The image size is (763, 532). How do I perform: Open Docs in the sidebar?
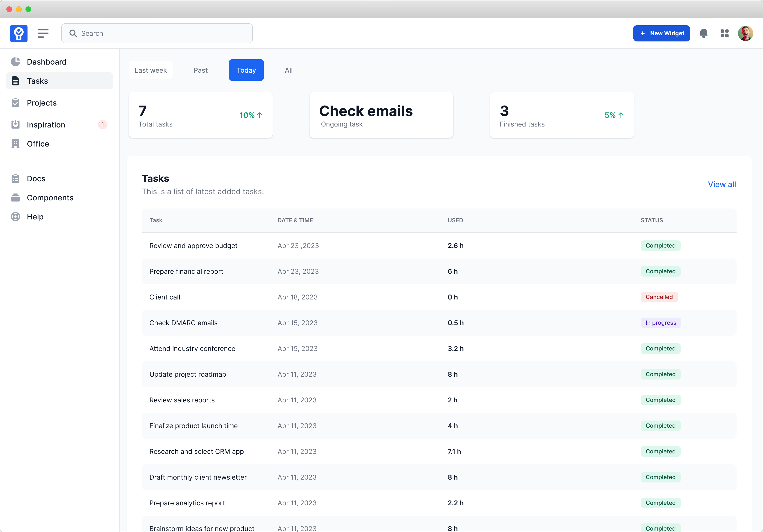(x=36, y=178)
